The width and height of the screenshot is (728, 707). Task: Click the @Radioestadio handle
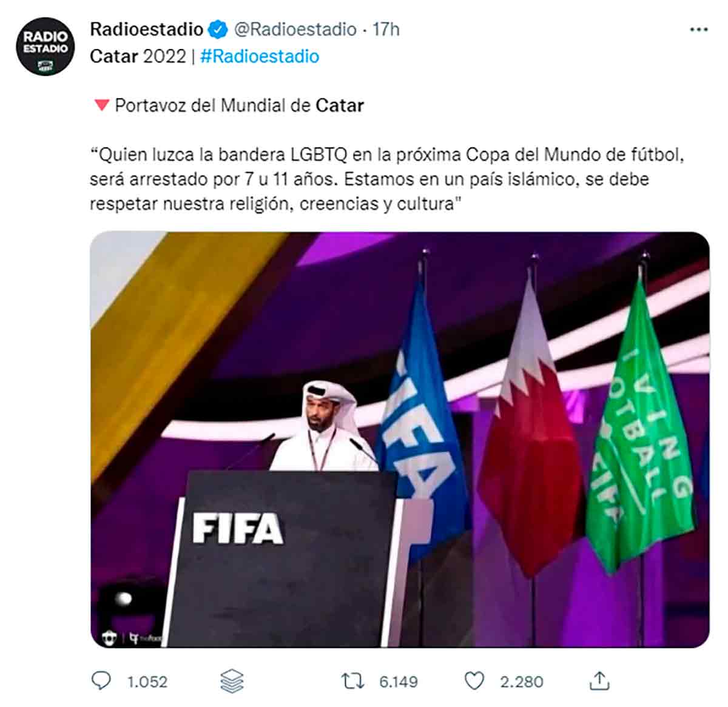pos(295,29)
